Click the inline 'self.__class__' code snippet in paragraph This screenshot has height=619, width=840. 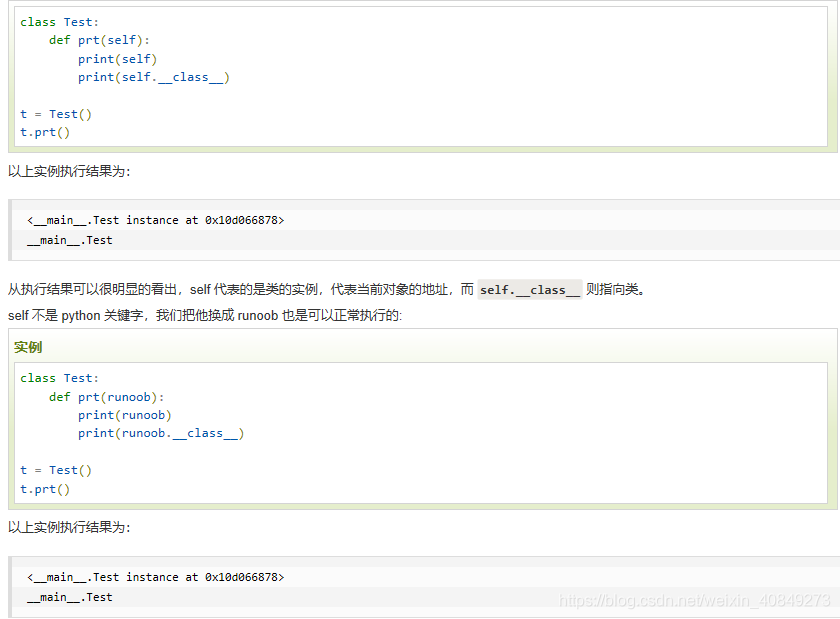(529, 290)
